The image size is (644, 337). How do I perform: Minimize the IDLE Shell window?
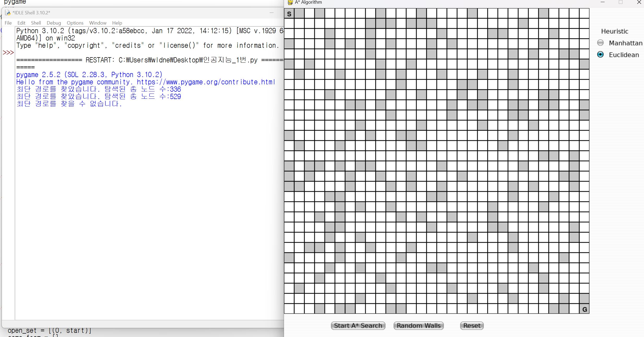pos(271,13)
